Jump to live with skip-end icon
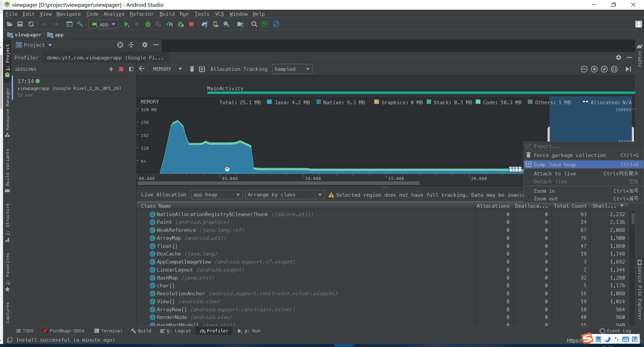644x347 pixels. click(x=628, y=69)
